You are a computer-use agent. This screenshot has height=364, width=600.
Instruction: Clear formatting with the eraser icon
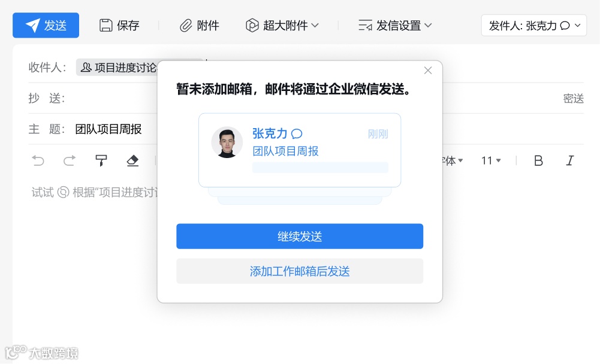tap(132, 160)
